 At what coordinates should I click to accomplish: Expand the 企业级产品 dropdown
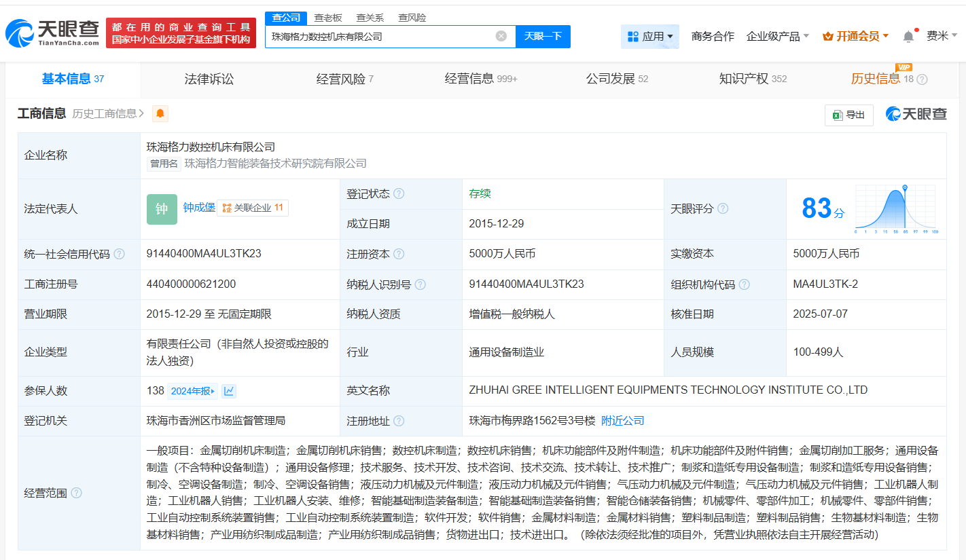tap(777, 37)
